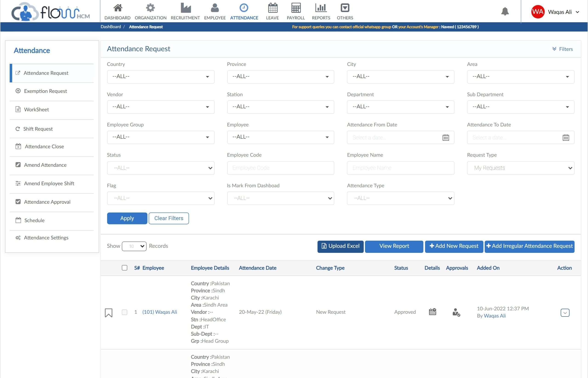The width and height of the screenshot is (588, 378).
Task: Open the Flag dropdown
Action: click(x=161, y=198)
